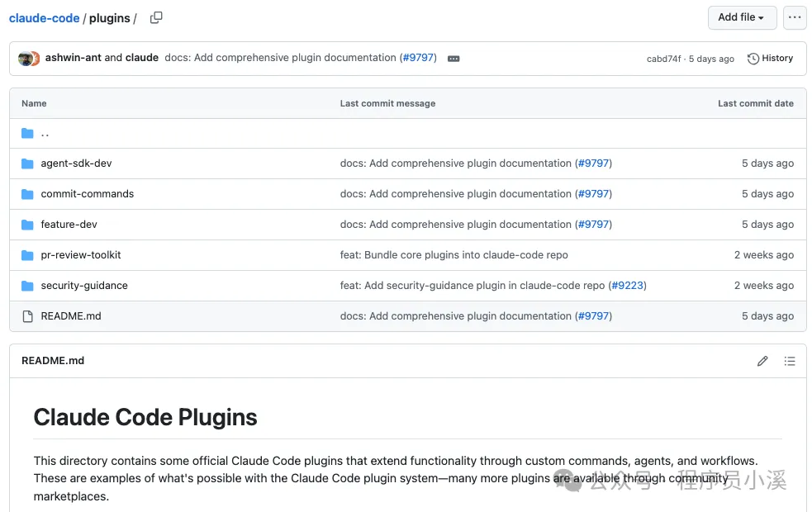Open the ashwin-ant author profile link
Image resolution: width=812 pixels, height=512 pixels.
pos(74,58)
